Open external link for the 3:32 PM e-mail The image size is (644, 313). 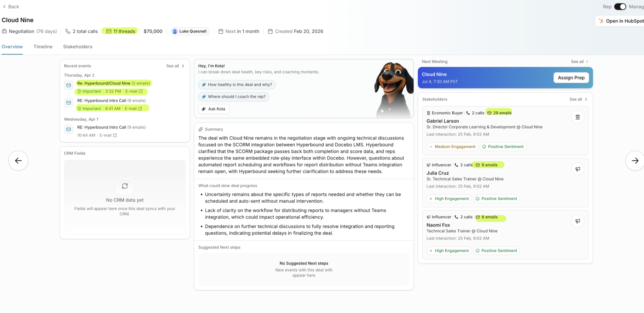(141, 91)
